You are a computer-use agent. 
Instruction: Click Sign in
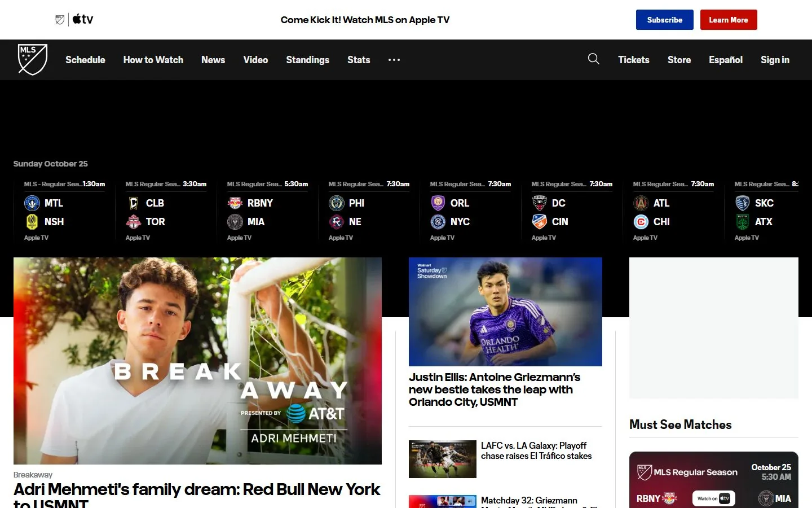click(x=775, y=60)
